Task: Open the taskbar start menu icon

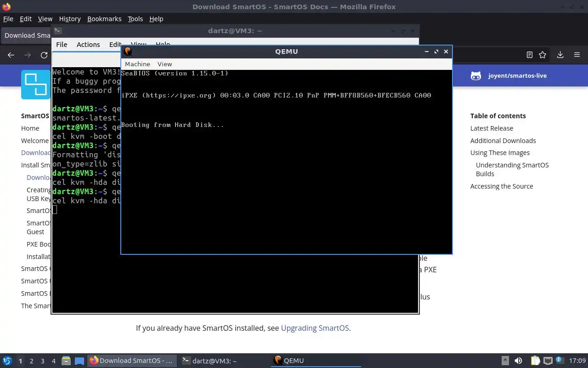Action: [x=7, y=361]
